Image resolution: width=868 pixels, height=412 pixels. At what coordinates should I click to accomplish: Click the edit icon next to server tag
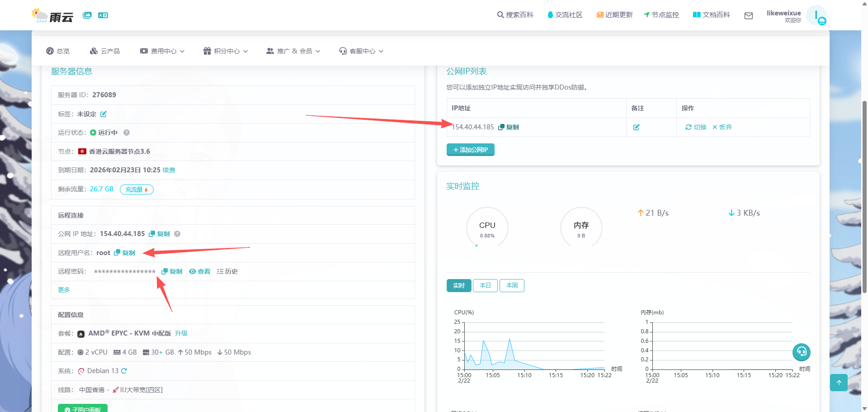point(104,114)
